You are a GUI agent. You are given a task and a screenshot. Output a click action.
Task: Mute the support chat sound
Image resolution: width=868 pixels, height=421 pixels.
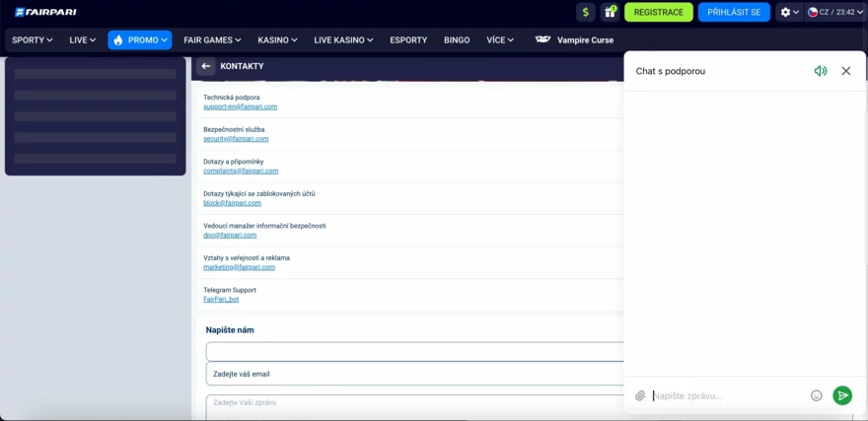(x=820, y=71)
